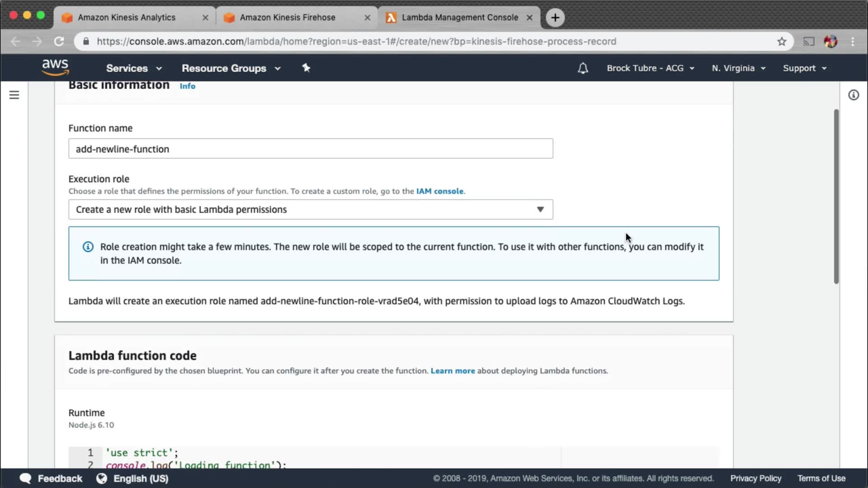Click the AWS logo home icon
The height and width of the screenshot is (488, 868).
tap(55, 67)
